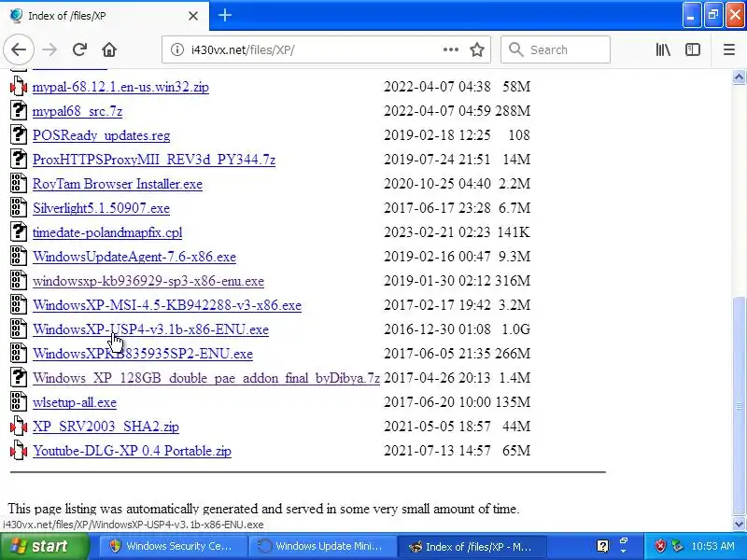Switch to Windows Update Mini taskbar item
Screen dimensions: 747x560
(x=322, y=546)
